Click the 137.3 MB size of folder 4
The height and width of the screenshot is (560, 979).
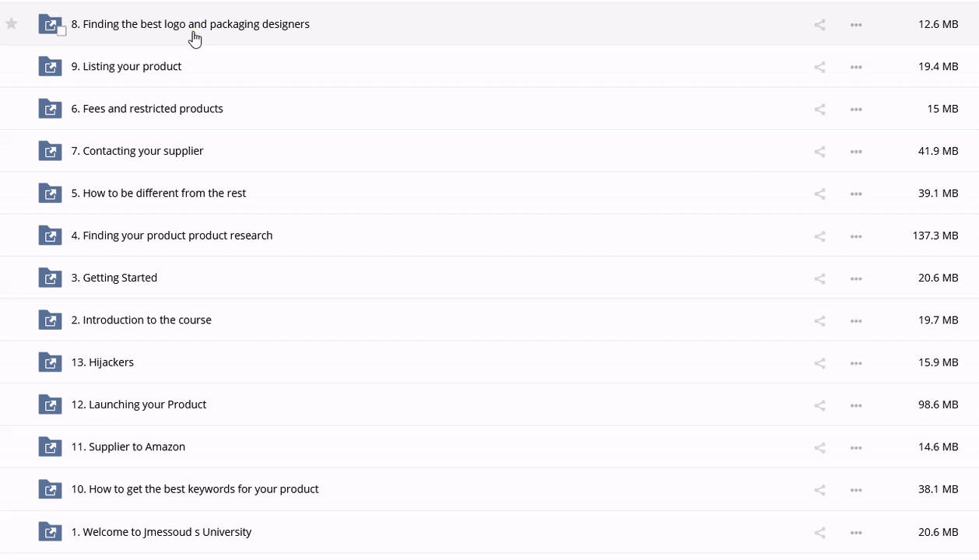click(935, 236)
